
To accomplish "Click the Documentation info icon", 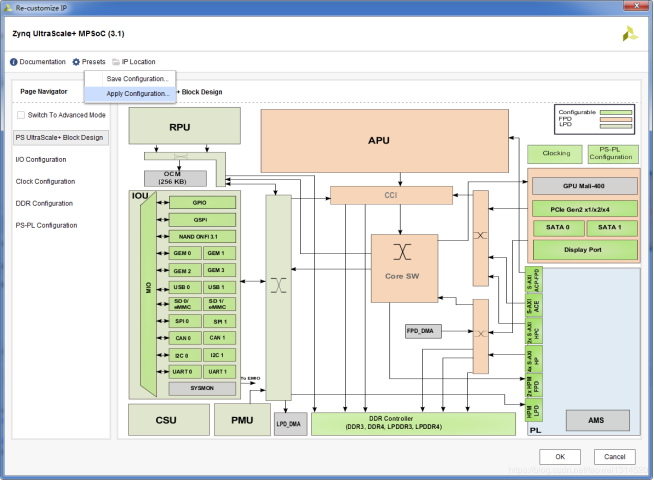I will [x=13, y=62].
